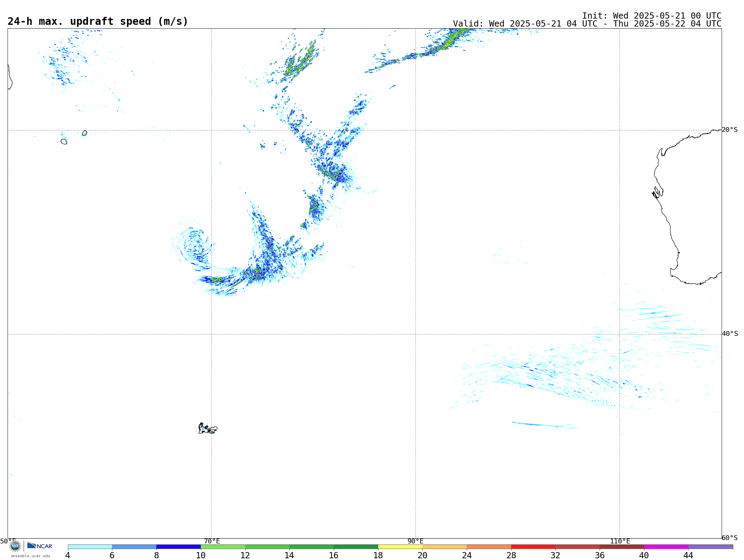Click the colorbar value 10
The width and height of the screenshot is (744, 560).
pos(201,555)
